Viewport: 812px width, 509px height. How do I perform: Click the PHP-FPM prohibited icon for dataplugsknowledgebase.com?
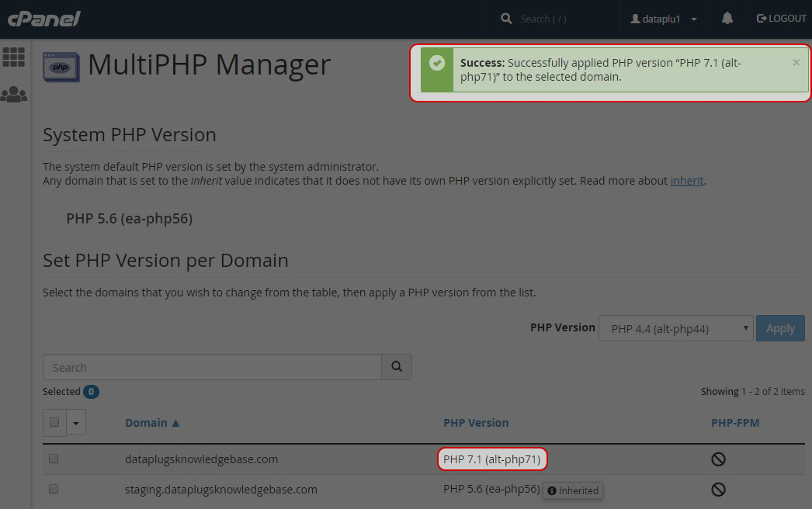point(717,459)
